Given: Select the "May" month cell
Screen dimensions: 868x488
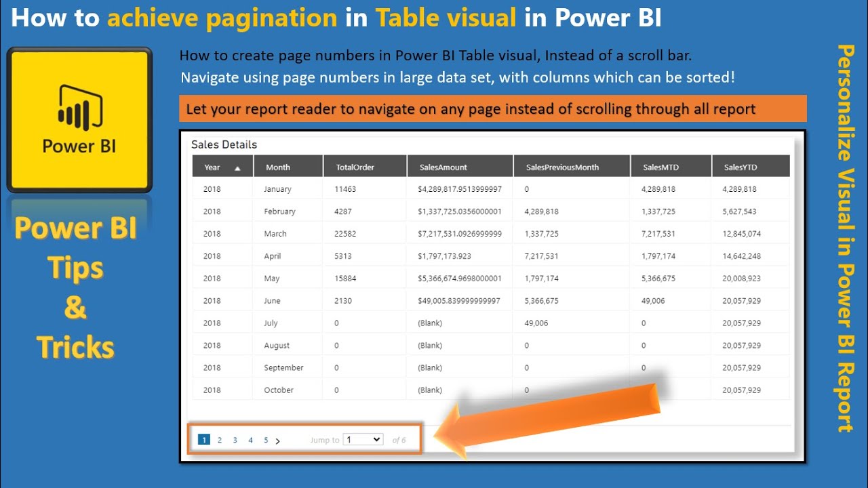Looking at the screenshot, I should click(271, 279).
